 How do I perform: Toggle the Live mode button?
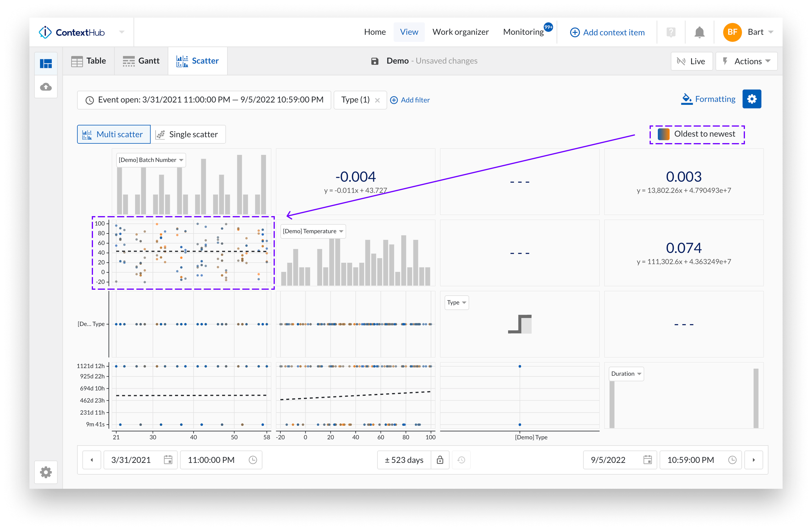tap(691, 61)
